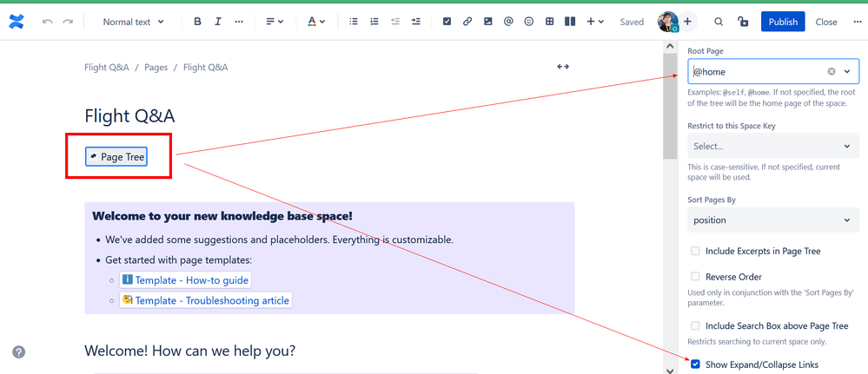
Task: Undo the last edit
Action: (x=48, y=22)
